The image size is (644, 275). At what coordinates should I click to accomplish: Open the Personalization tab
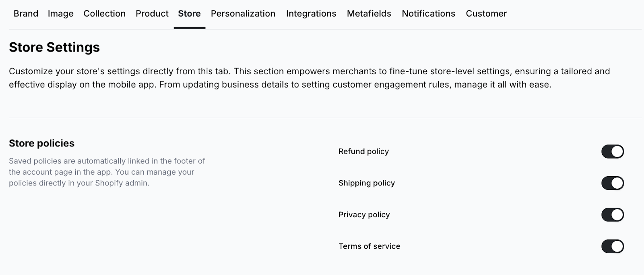pos(243,14)
